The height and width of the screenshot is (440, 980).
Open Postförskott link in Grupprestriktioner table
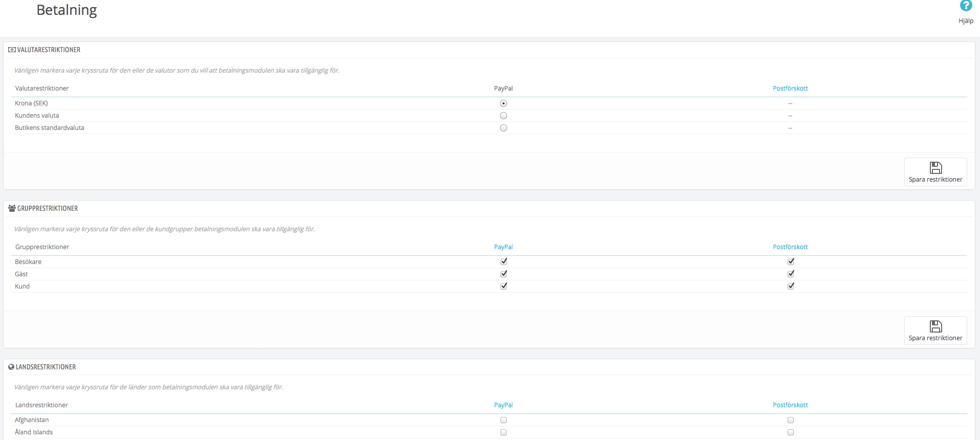tap(790, 247)
